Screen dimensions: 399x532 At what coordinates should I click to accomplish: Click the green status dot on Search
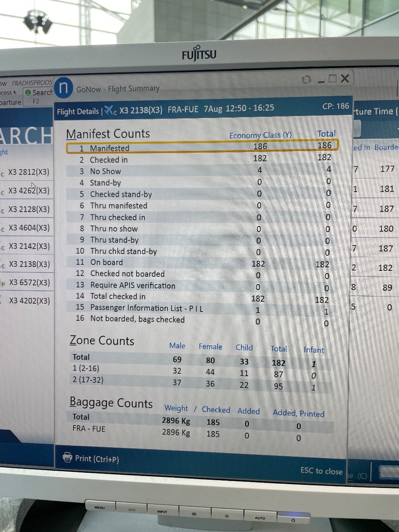[x=28, y=93]
